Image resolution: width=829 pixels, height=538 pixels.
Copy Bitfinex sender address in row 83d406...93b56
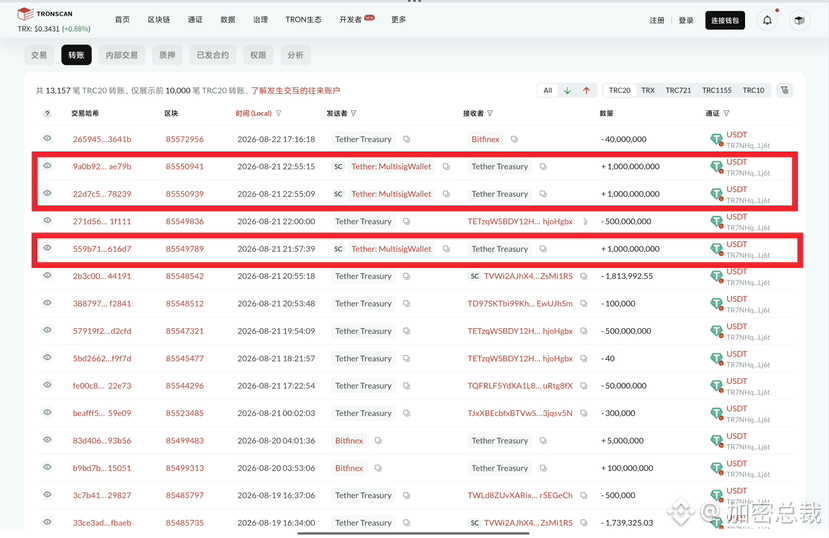(378, 441)
